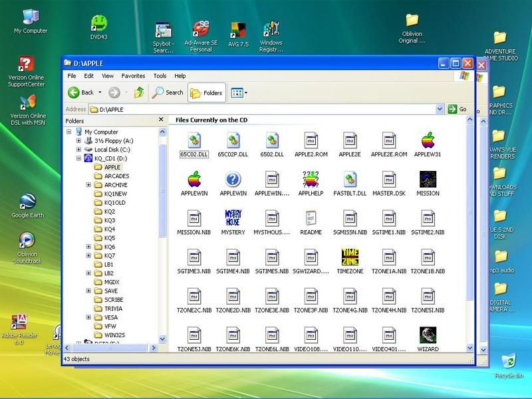Open the Help menu
The image size is (532, 399).
point(180,76)
